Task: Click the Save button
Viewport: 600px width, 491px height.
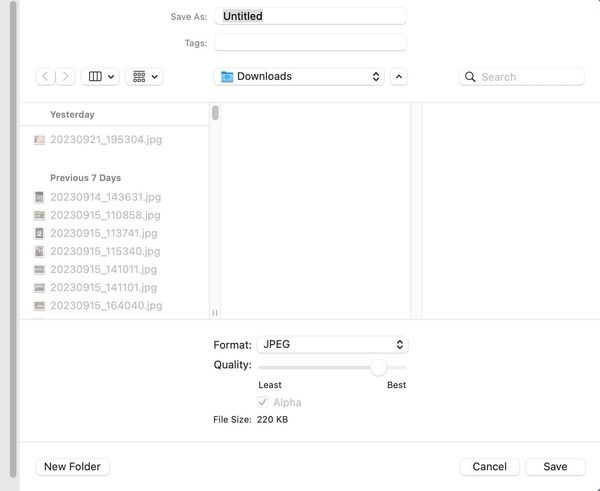Action: pos(555,467)
